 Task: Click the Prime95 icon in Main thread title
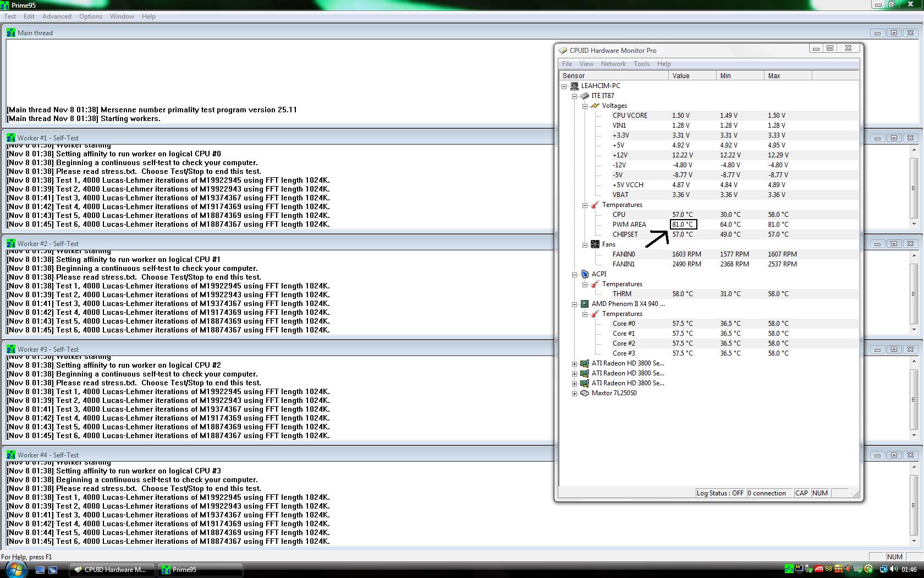(11, 32)
